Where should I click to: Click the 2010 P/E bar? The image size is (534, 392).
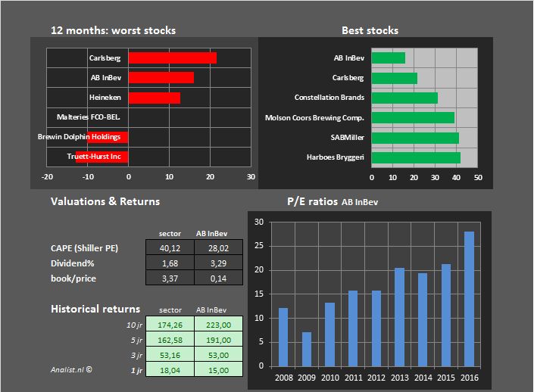click(x=330, y=334)
